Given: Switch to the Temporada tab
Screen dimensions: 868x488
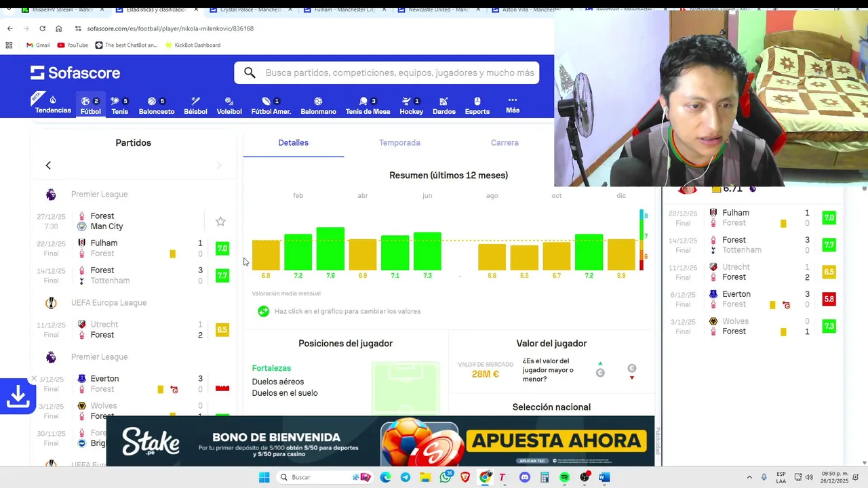Looking at the screenshot, I should click(399, 143).
